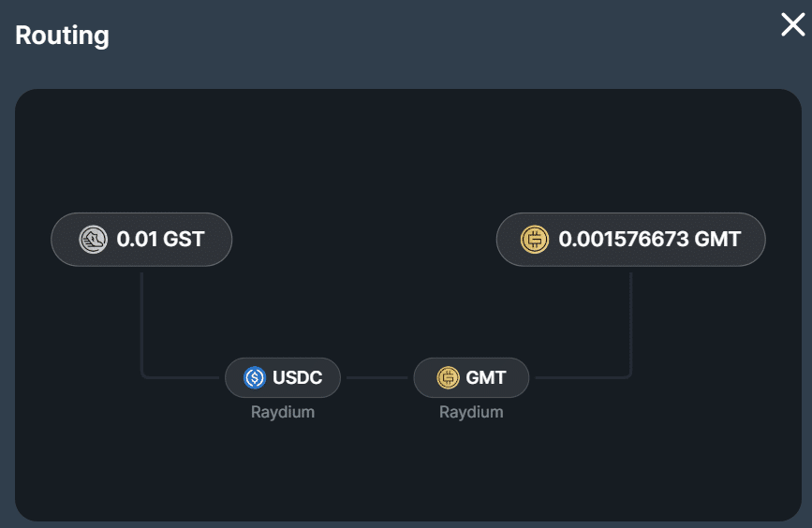Click the GMT ticker text in output pill
Viewport: 812px width, 528px height.
coord(717,240)
